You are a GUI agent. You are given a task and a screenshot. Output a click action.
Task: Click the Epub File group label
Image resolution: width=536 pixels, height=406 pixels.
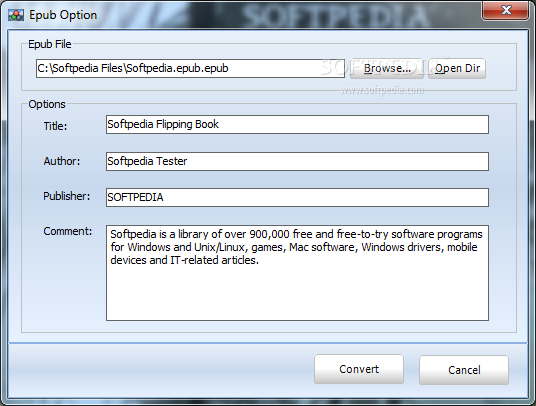click(50, 44)
